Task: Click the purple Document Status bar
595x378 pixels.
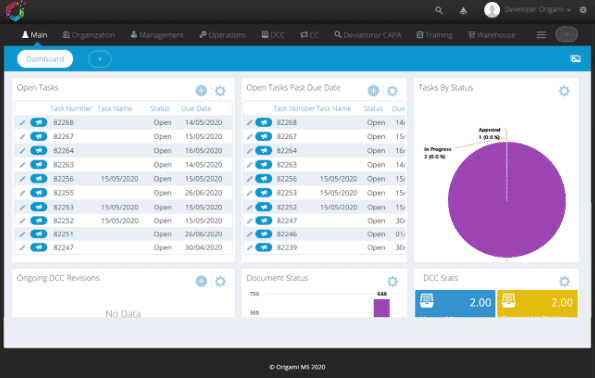Action: (x=382, y=308)
